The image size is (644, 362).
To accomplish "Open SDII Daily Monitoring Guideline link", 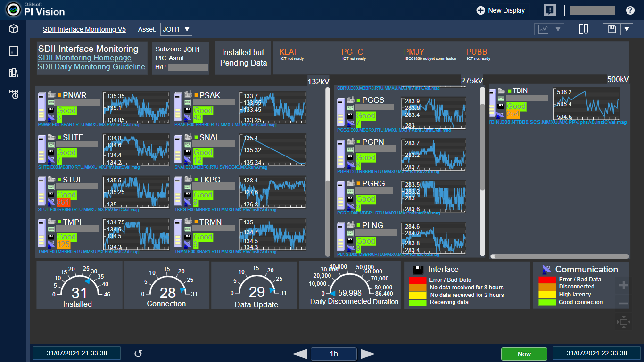I will pos(91,67).
